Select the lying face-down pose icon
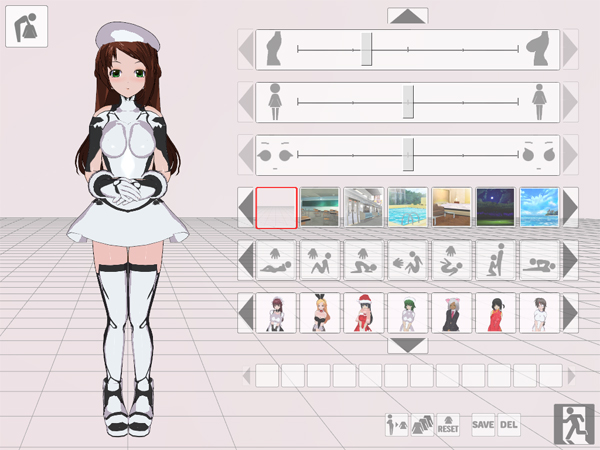 coord(540,260)
